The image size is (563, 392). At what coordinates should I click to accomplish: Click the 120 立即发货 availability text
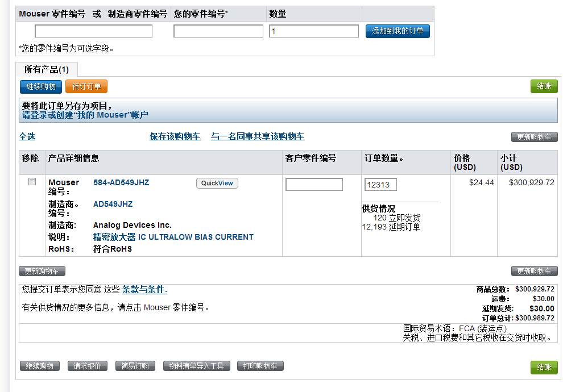[x=397, y=218]
